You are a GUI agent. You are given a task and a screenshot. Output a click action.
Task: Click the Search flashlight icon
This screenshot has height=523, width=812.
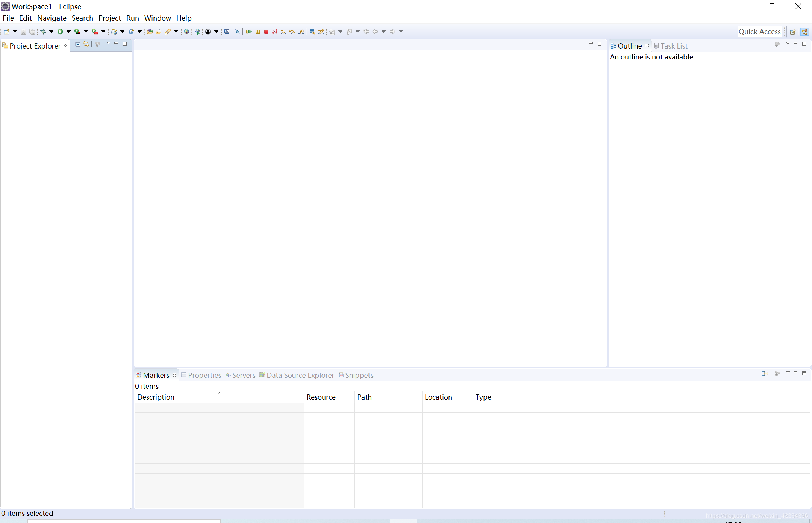(x=168, y=32)
